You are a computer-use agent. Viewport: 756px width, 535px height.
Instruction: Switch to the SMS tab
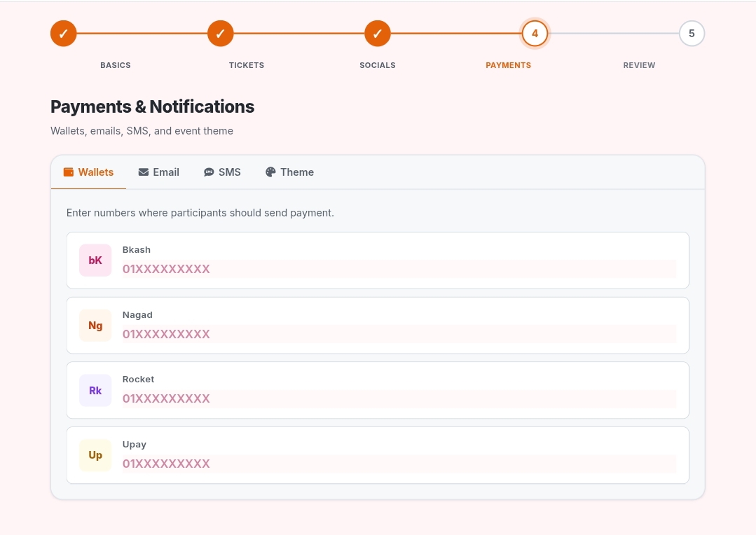coord(222,172)
